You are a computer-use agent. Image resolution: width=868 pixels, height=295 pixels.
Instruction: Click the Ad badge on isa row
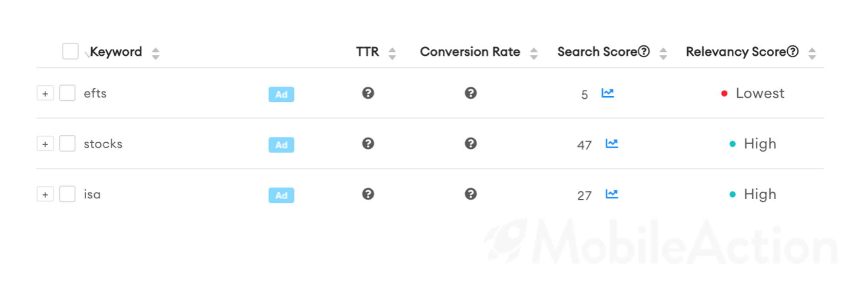(281, 195)
